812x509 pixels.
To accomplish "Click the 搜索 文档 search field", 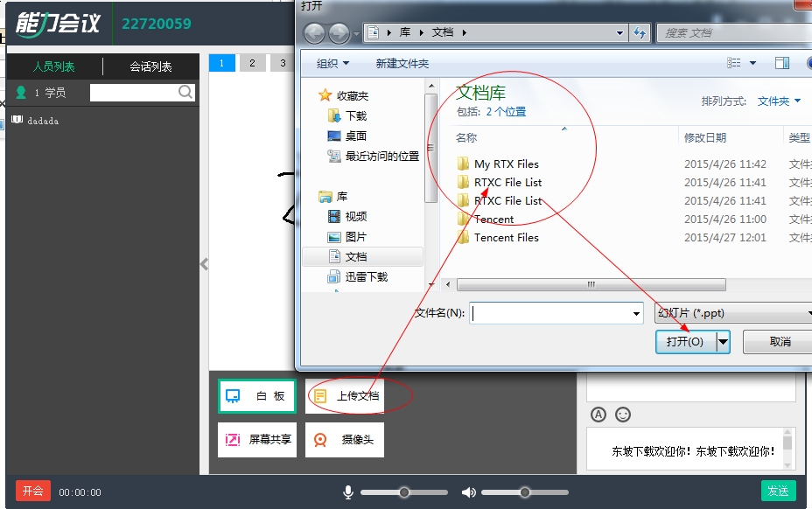I will (x=733, y=33).
